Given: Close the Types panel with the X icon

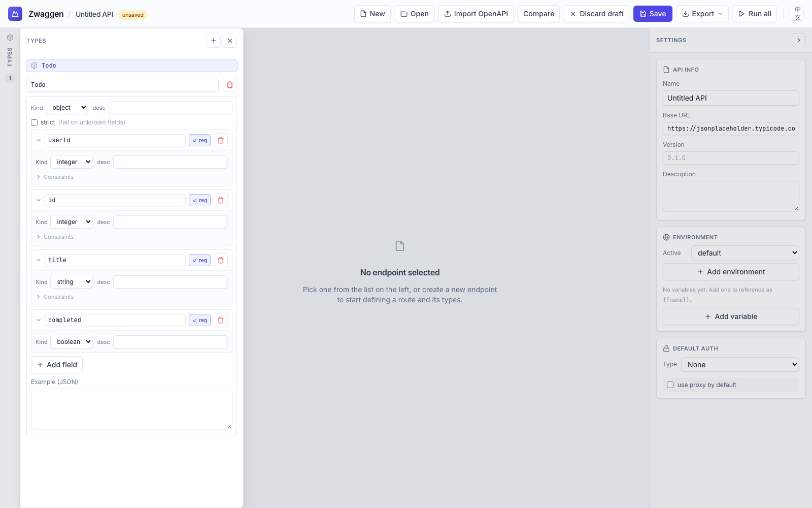Looking at the screenshot, I should coord(230,41).
